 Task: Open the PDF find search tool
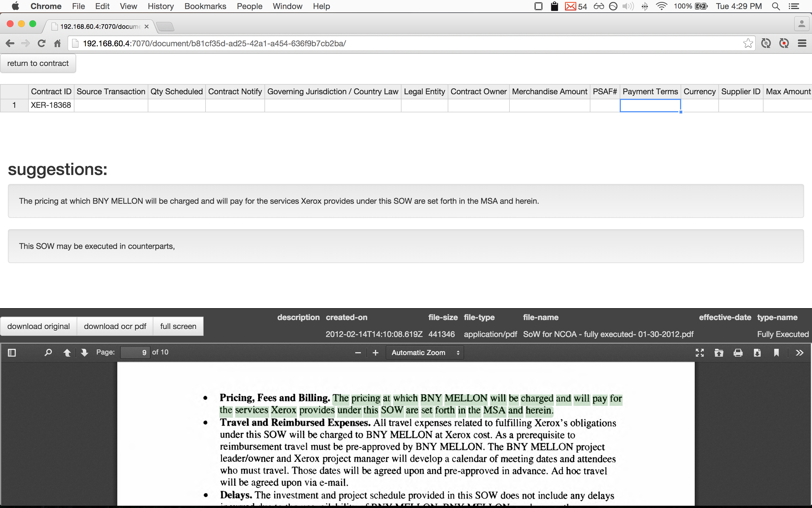48,352
